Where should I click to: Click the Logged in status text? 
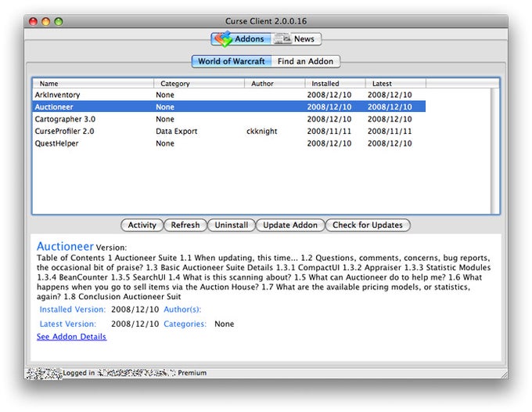(x=79, y=373)
